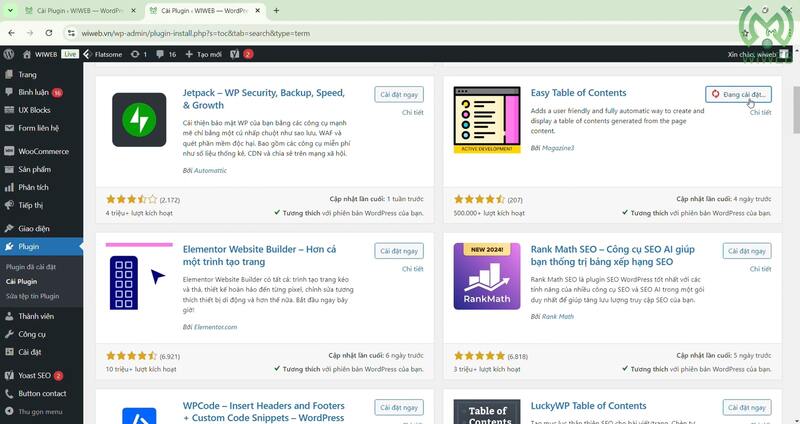Image resolution: width=800 pixels, height=424 pixels.
Task: Click Đang cài đặt button for Easy Table of Contents
Action: [x=738, y=94]
